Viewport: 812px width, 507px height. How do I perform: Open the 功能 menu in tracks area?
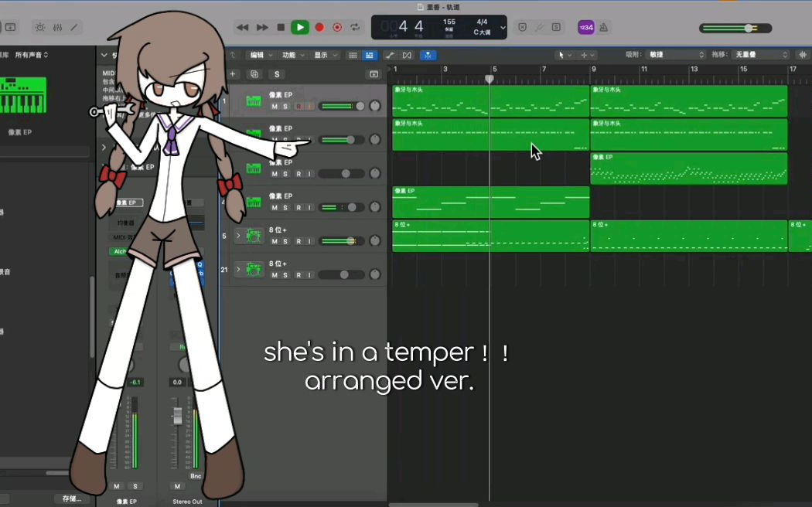pyautogui.click(x=292, y=55)
